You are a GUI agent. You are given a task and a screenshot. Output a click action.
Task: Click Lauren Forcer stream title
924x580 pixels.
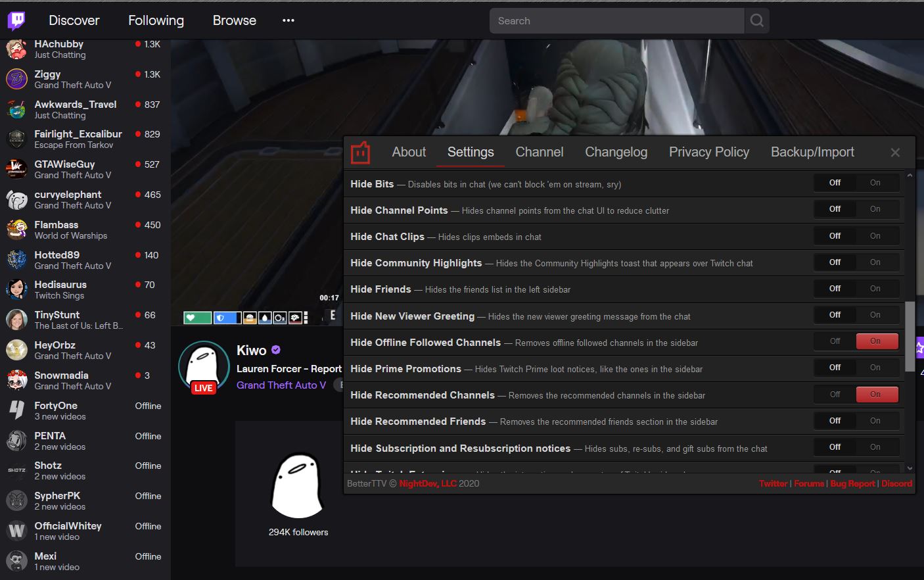click(x=289, y=369)
